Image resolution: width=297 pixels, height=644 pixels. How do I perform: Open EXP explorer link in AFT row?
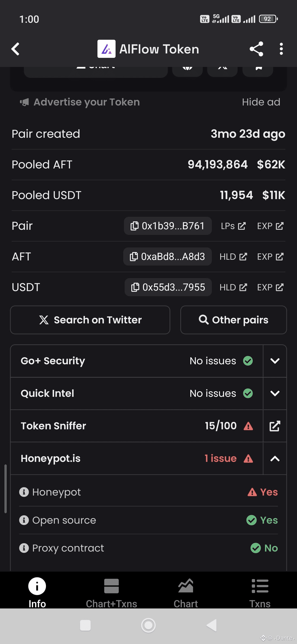[270, 257]
